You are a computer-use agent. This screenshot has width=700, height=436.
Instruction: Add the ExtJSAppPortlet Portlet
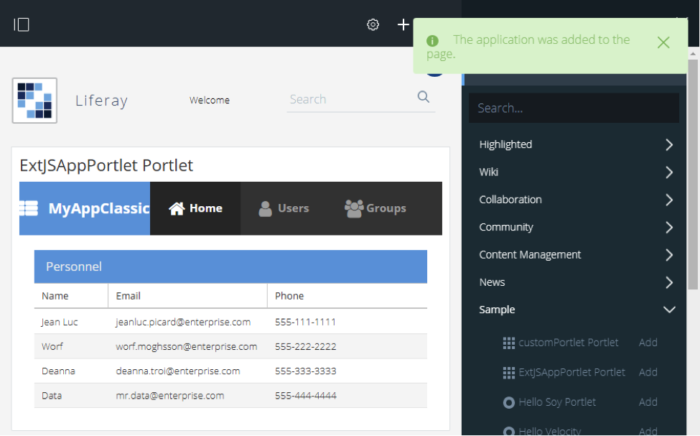(x=647, y=372)
